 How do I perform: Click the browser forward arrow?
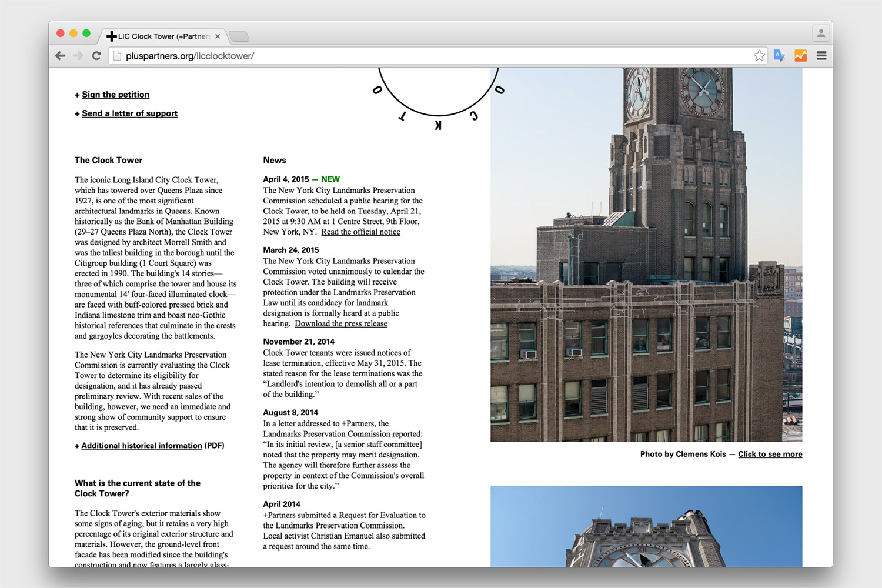click(x=78, y=56)
